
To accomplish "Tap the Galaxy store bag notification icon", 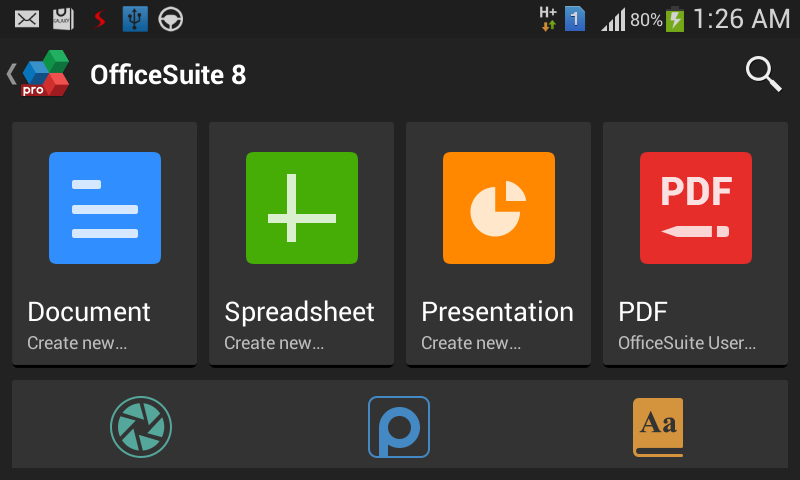I will point(63,19).
